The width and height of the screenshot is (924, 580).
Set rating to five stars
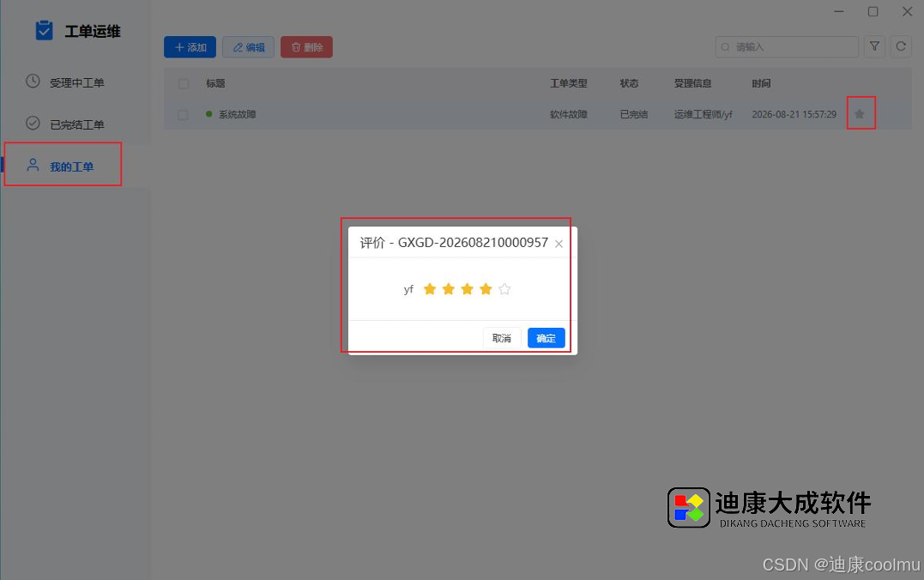coord(504,289)
